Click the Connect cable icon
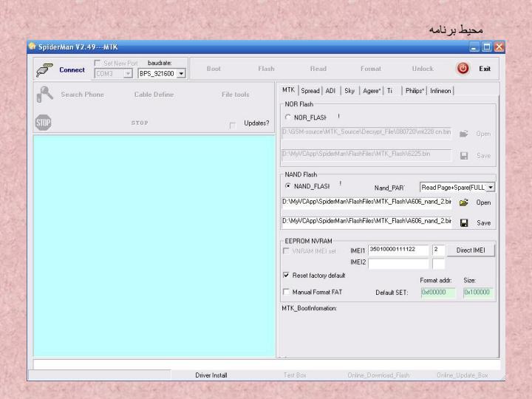This screenshot has width=532, height=399. coord(44,69)
